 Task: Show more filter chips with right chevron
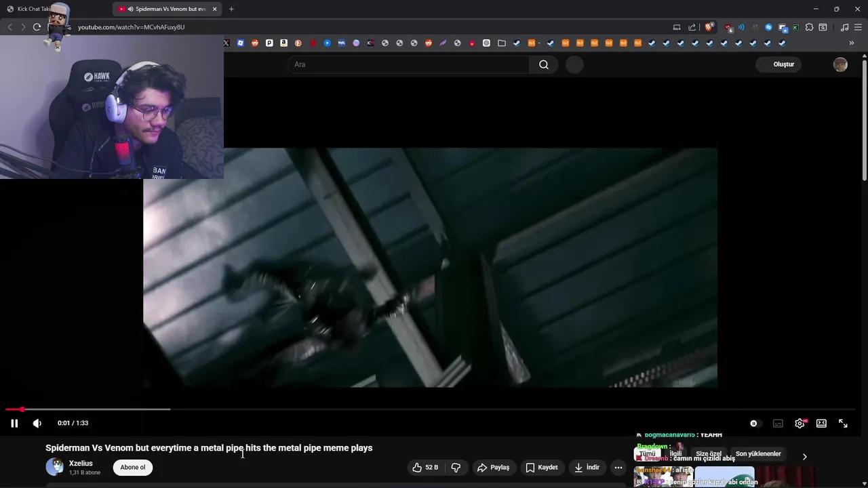(804, 457)
